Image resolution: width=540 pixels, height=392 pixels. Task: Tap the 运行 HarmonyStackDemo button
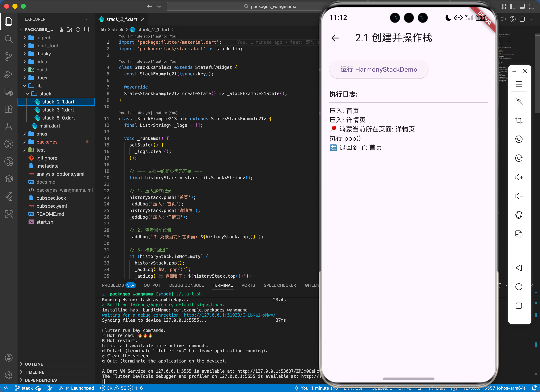pos(379,69)
